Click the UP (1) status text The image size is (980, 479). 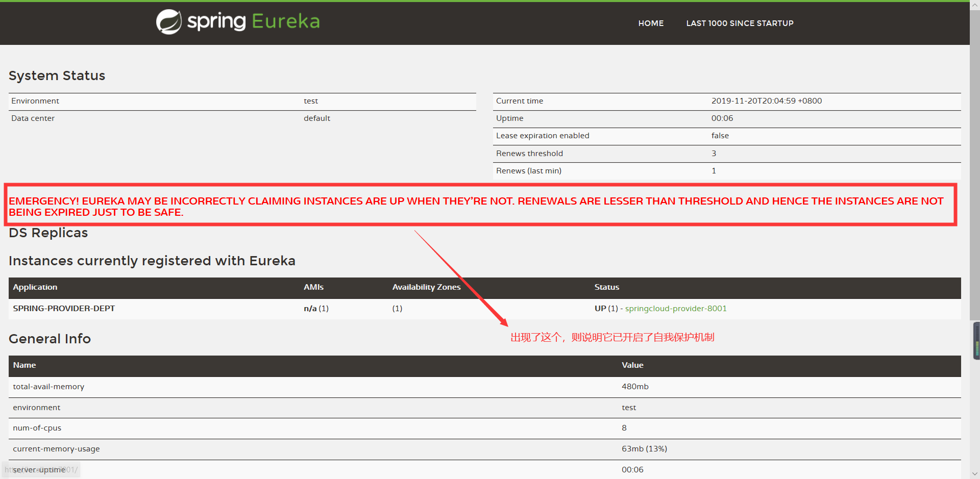click(606, 309)
